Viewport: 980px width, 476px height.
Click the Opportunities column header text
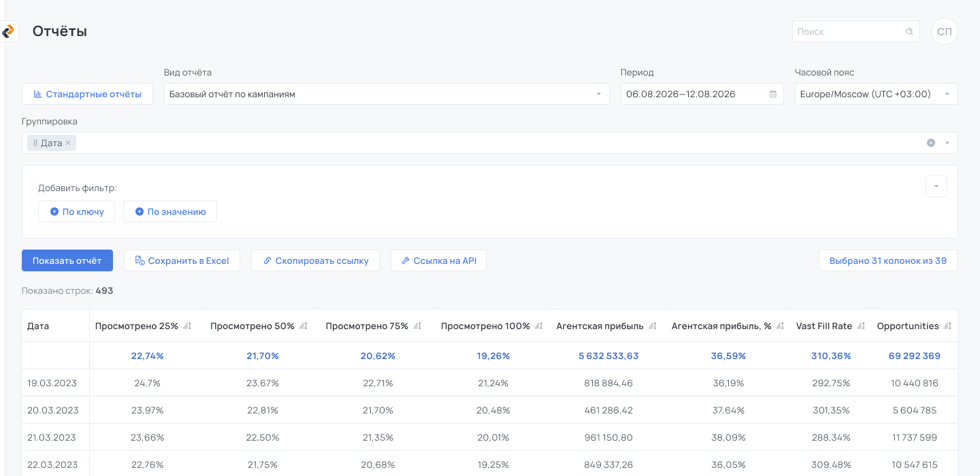coord(908,326)
